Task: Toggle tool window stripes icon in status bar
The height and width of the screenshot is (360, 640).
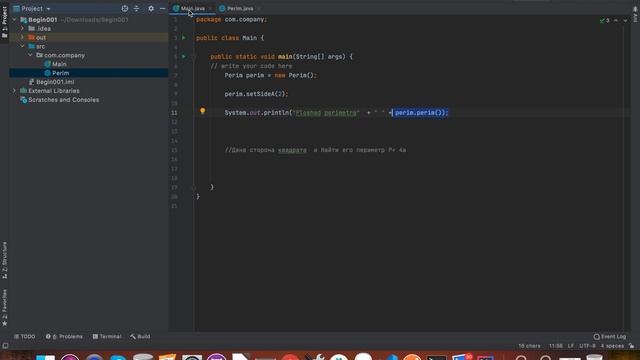Action: coord(5,346)
